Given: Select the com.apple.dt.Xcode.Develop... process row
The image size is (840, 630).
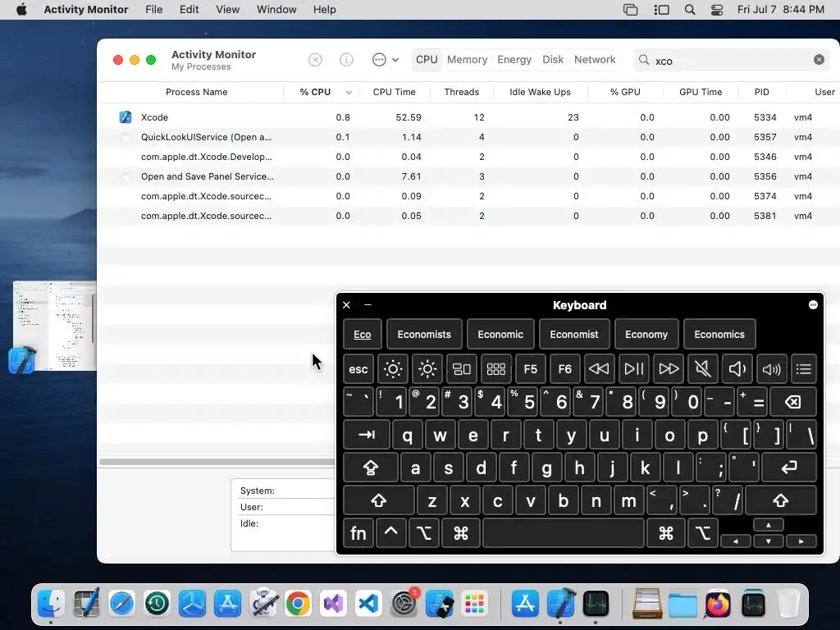Looking at the screenshot, I should tap(468, 157).
